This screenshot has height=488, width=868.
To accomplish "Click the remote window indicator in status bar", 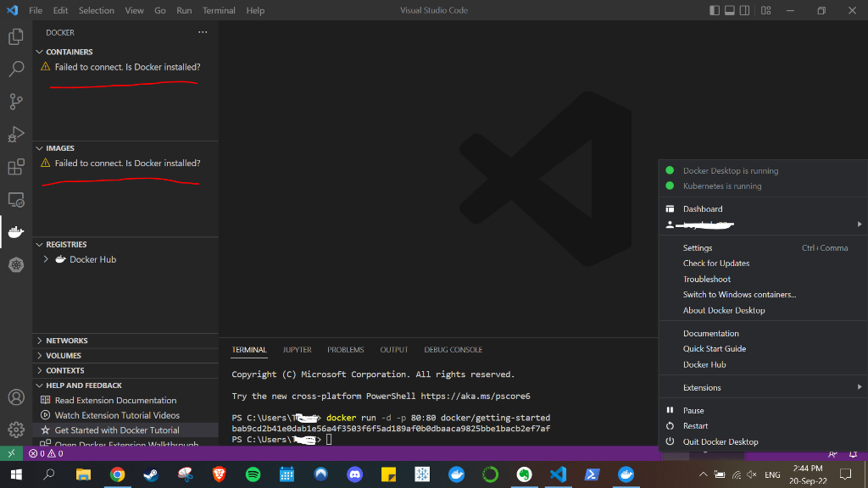I will [11, 454].
